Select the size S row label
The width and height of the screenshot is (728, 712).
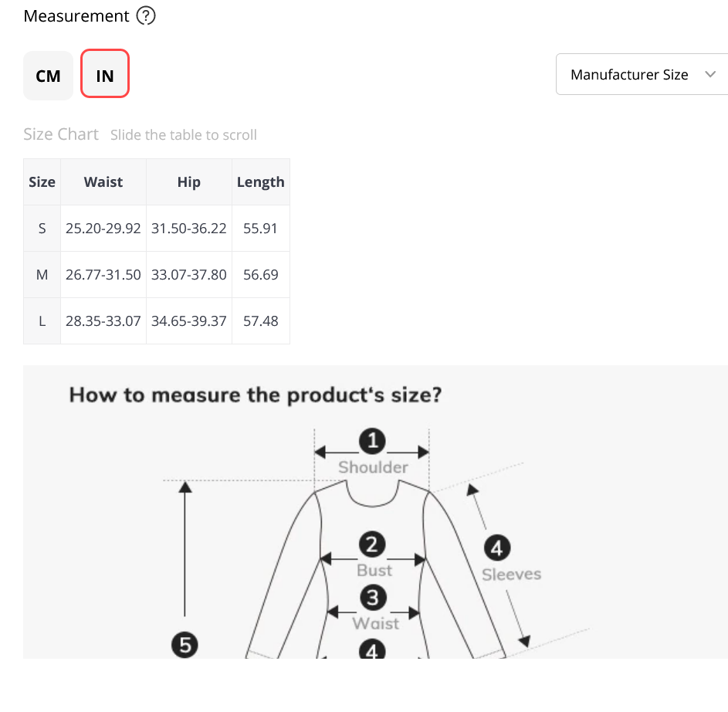[x=42, y=228]
